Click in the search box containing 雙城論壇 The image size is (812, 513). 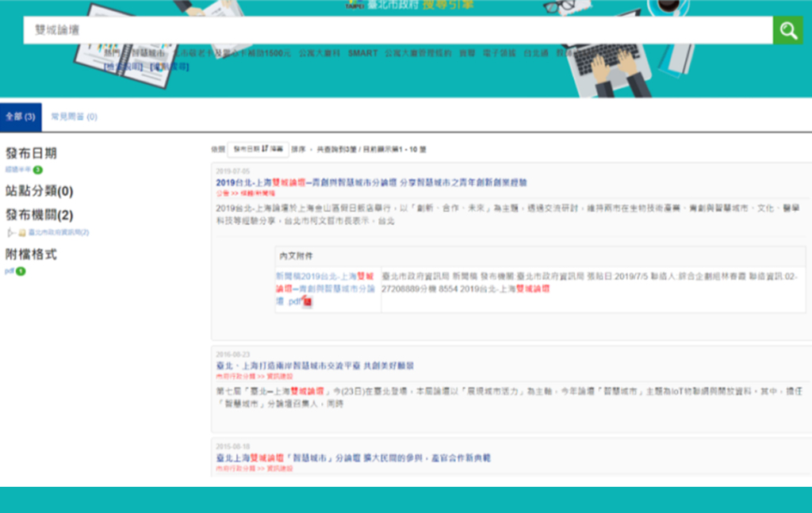point(396,31)
